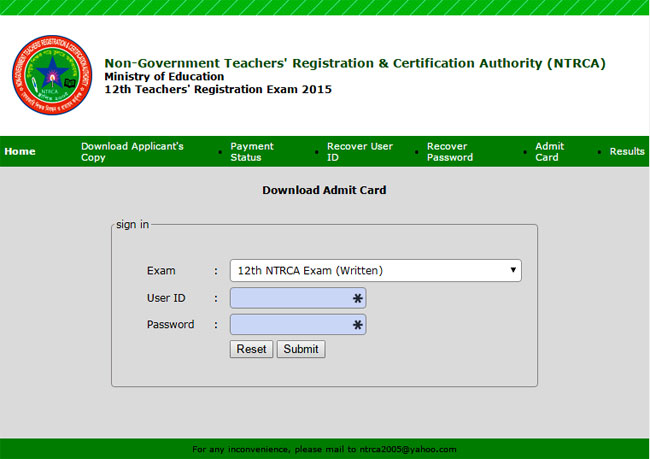Image resolution: width=650 pixels, height=459 pixels.
Task: Select Recover Password in navigation
Action: tap(450, 152)
